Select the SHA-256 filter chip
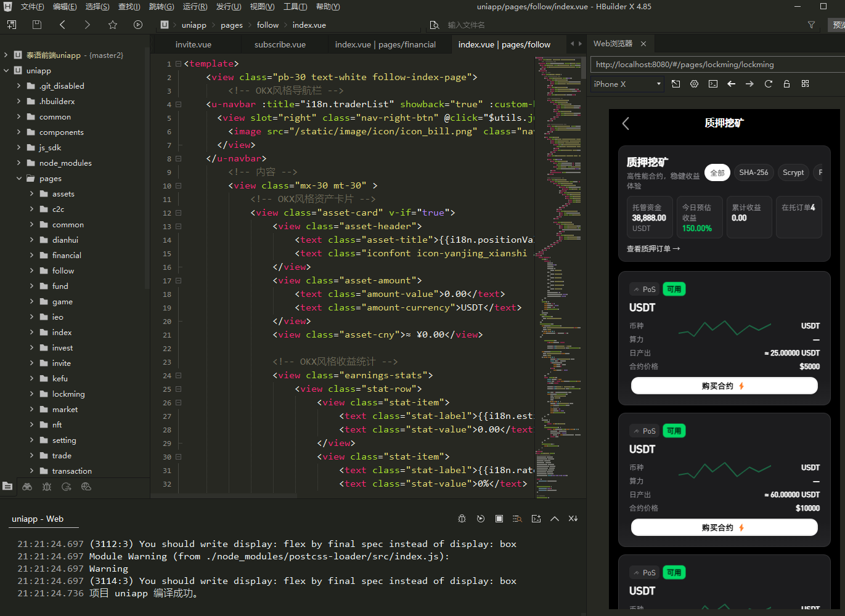845x616 pixels. [x=753, y=172]
